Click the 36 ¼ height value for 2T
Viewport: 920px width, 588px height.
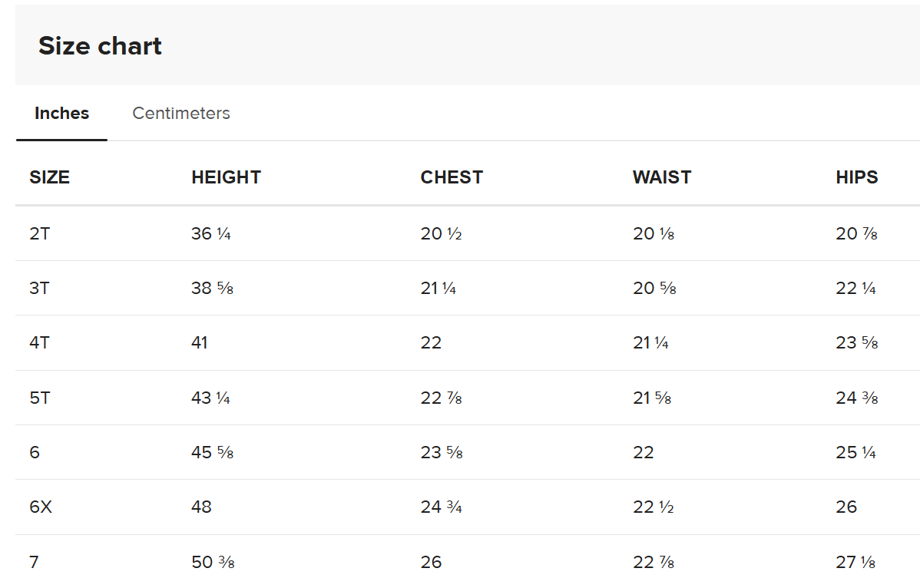point(210,233)
